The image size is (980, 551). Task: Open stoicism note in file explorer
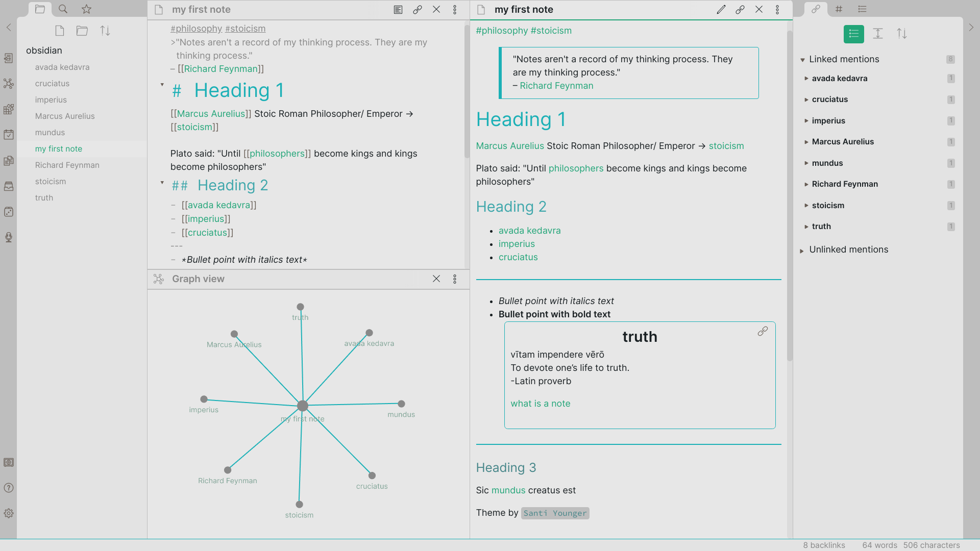pos(51,182)
